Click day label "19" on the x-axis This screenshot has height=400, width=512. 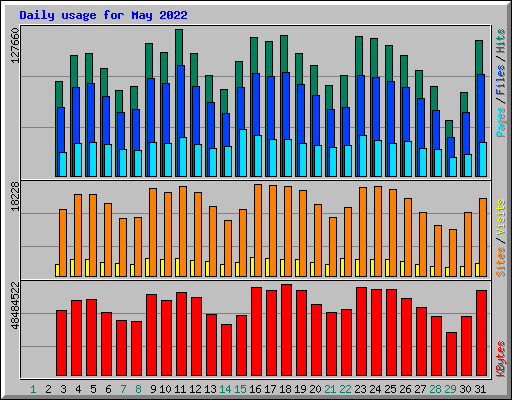(x=300, y=389)
